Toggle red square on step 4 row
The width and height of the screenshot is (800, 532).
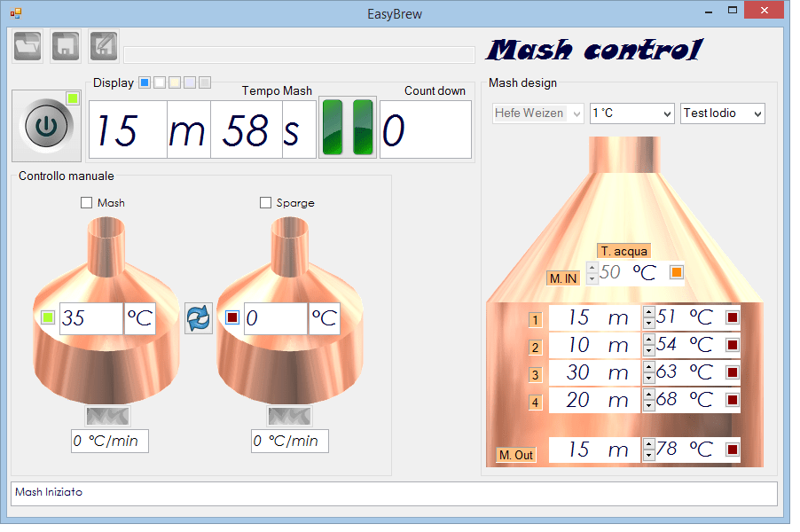[733, 399]
